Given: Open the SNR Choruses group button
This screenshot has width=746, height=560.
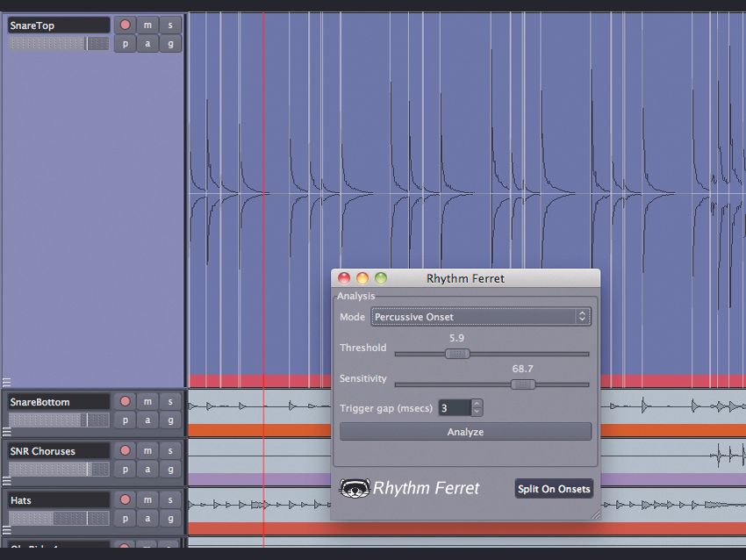Looking at the screenshot, I should coord(170,469).
